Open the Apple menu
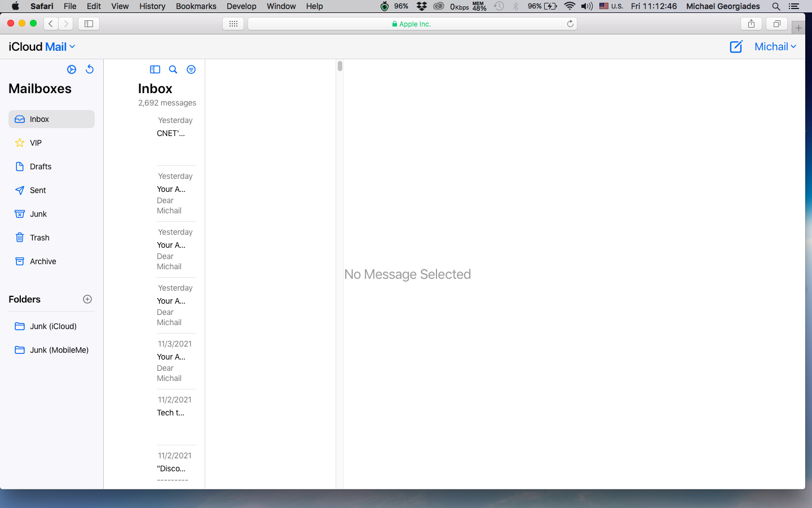The image size is (812, 508). (15, 6)
